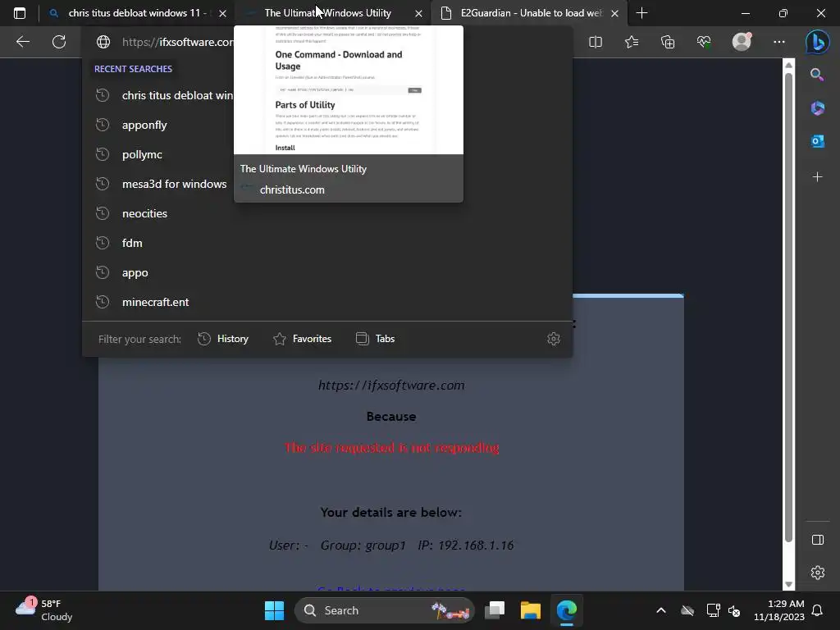The image size is (840, 630).
Task: Open a new tab with plus button
Action: [641, 13]
